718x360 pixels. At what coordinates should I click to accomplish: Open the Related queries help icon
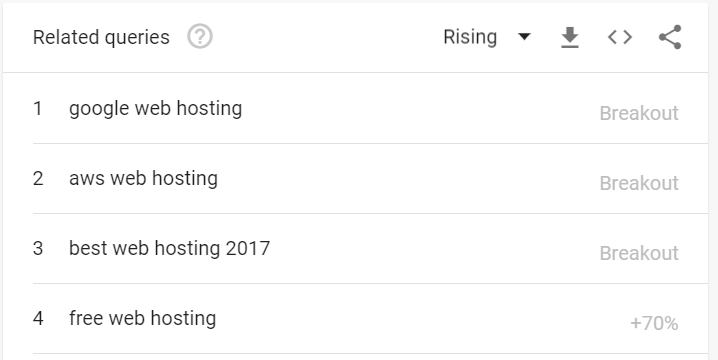(200, 37)
